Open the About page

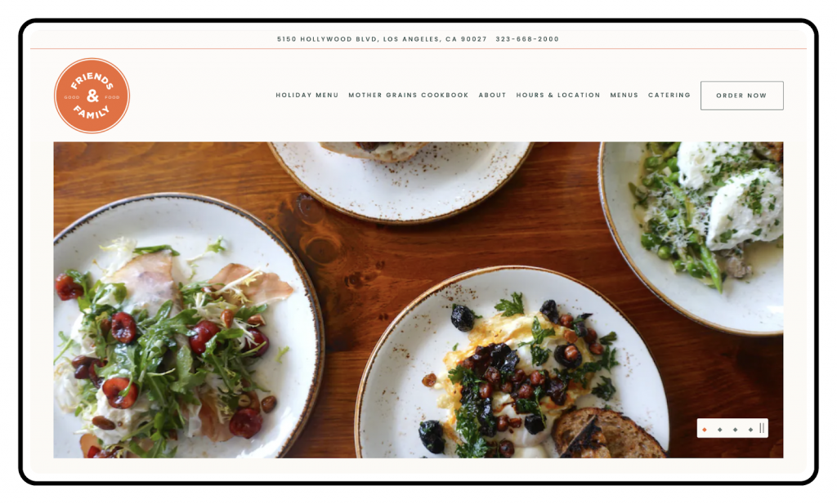492,95
